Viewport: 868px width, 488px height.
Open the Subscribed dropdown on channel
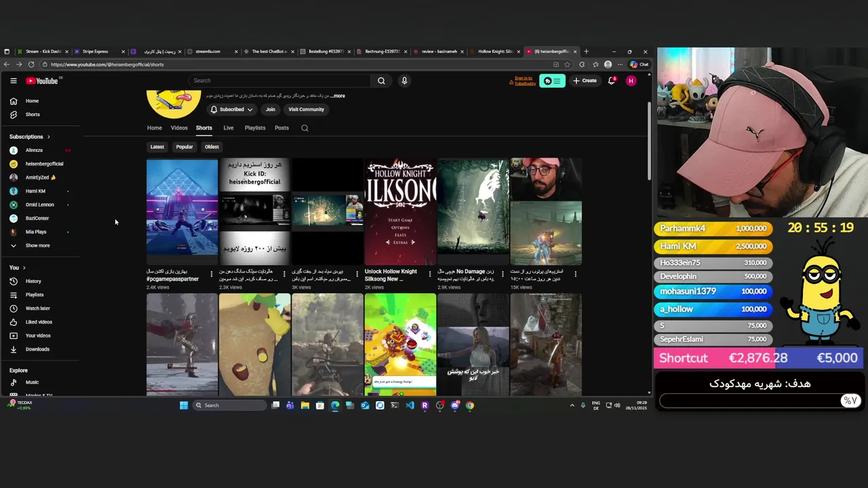pos(231,109)
